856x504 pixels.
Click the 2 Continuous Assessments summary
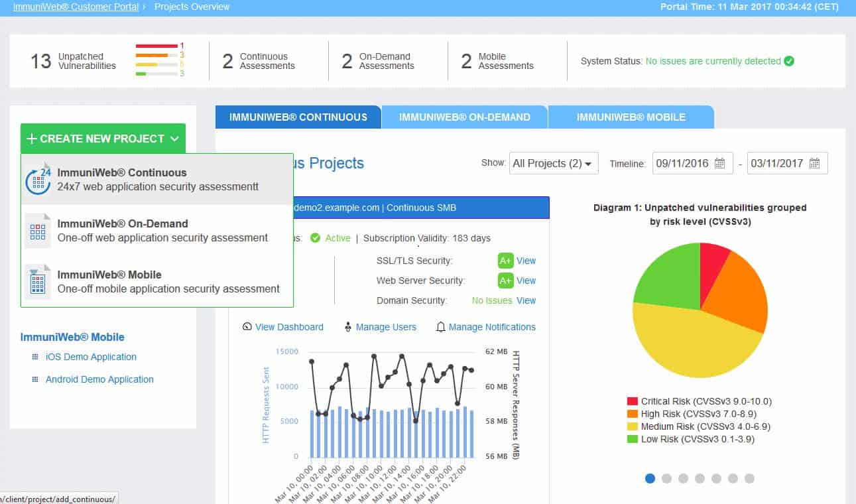[259, 61]
